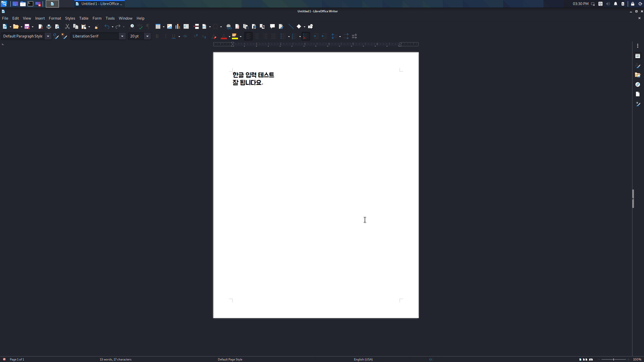Click the Insert Comment icon

(x=272, y=26)
